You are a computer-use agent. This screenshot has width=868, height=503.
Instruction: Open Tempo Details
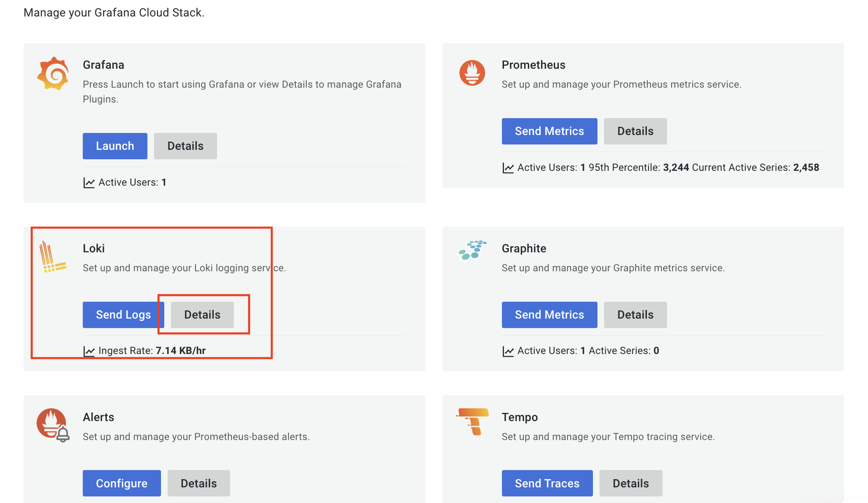coord(630,483)
